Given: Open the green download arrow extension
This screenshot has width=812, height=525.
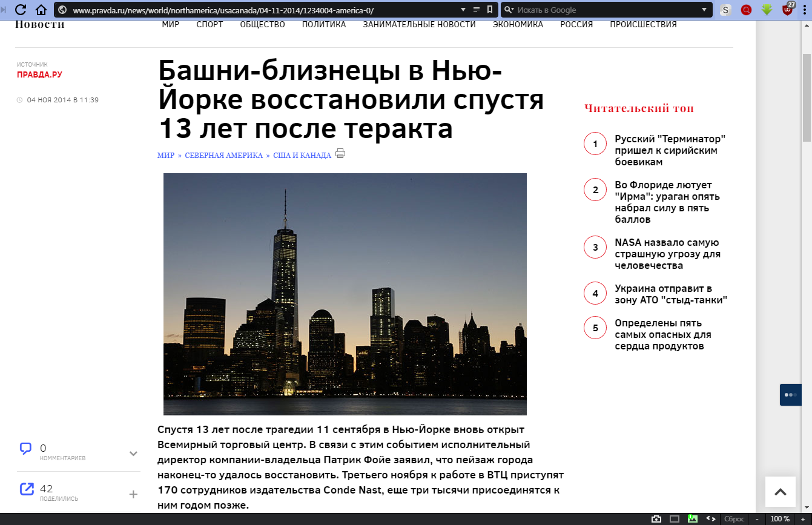Looking at the screenshot, I should click(x=767, y=10).
